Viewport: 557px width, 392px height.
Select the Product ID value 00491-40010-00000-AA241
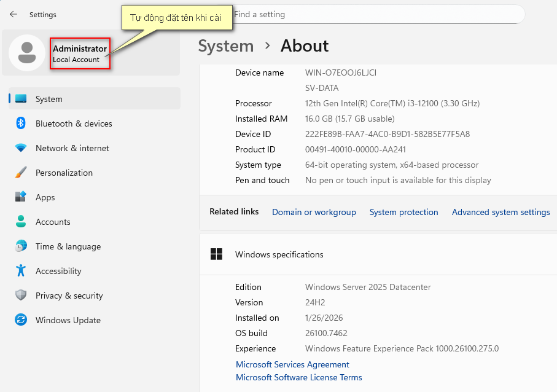356,150
